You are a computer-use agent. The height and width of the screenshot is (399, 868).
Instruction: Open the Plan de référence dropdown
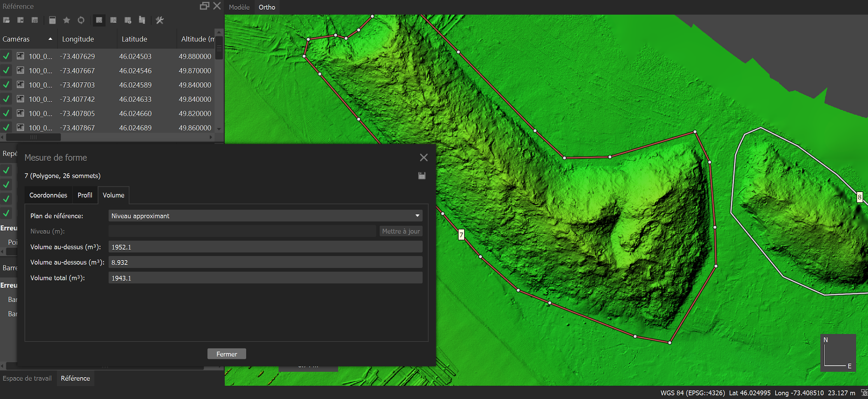[265, 216]
